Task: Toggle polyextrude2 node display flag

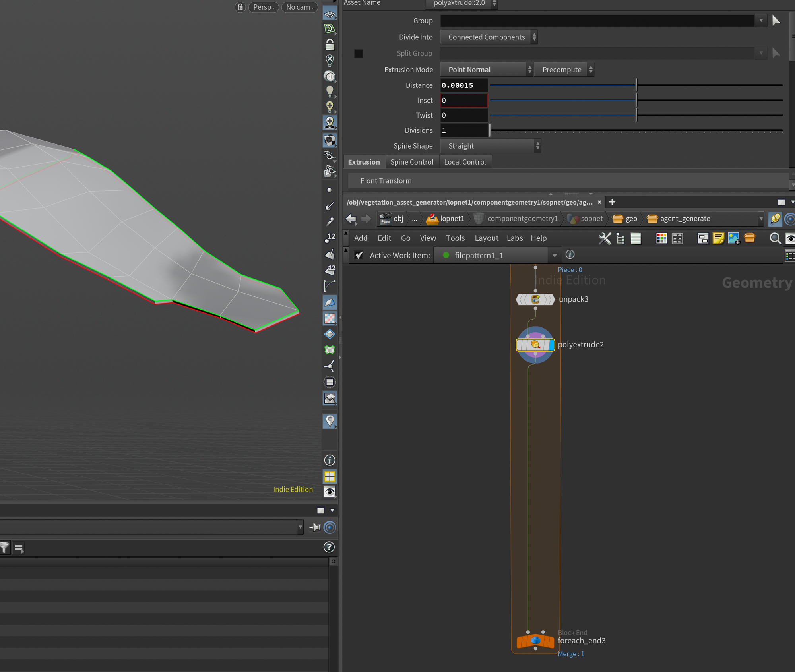Action: [x=551, y=345]
